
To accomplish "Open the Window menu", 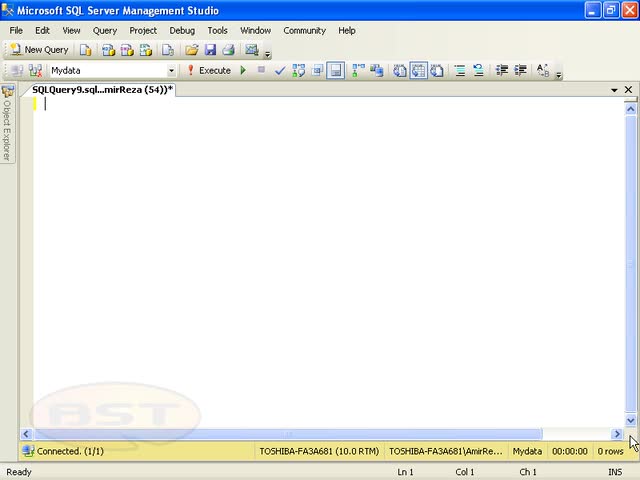I will pyautogui.click(x=256, y=31).
